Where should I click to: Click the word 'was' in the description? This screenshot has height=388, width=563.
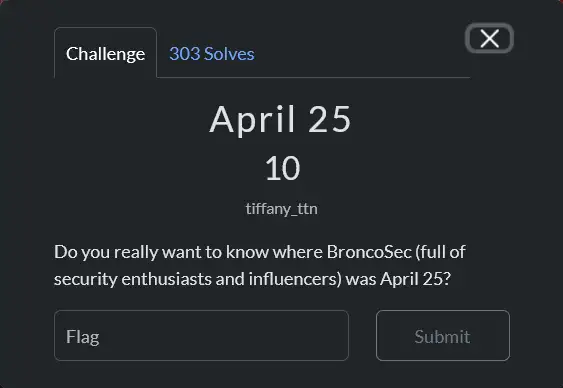361,280
